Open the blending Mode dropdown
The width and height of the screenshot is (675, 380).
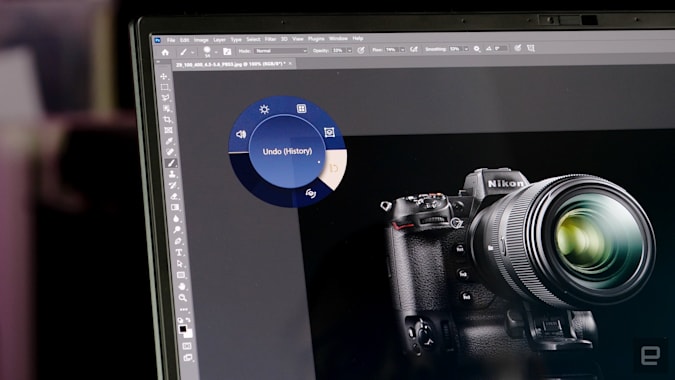(x=281, y=51)
